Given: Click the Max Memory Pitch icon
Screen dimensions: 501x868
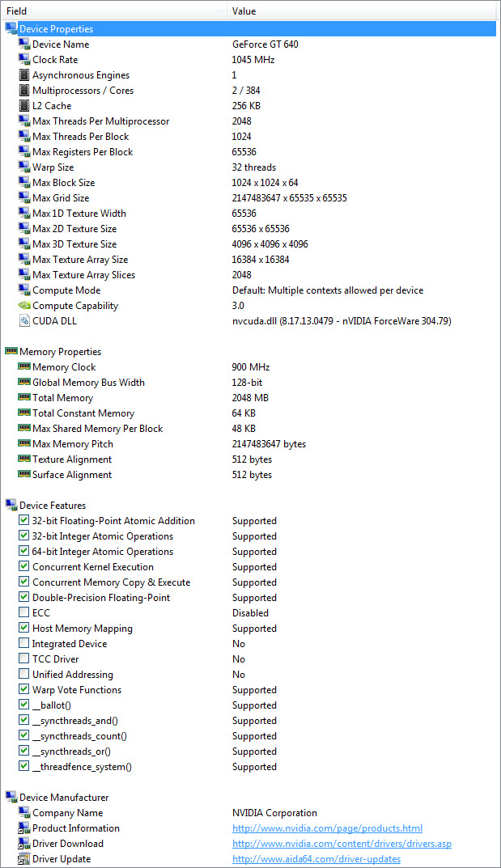Looking at the screenshot, I should pyautogui.click(x=23, y=443).
